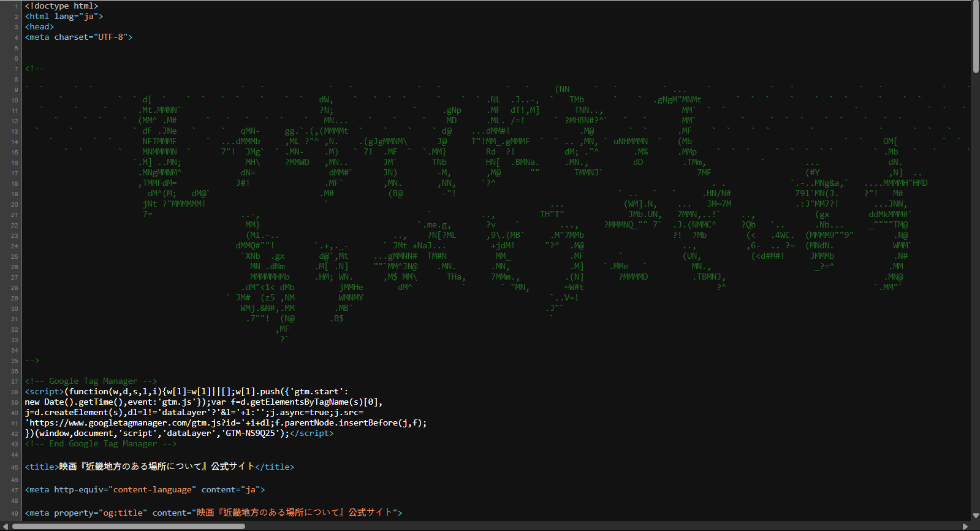Click the Google Tag Manager comment
Image resolution: width=980 pixels, height=531 pixels.
point(91,381)
